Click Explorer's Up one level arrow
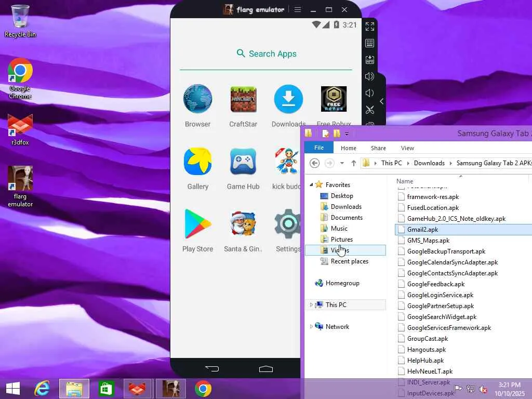Image resolution: width=532 pixels, height=399 pixels. pos(353,163)
